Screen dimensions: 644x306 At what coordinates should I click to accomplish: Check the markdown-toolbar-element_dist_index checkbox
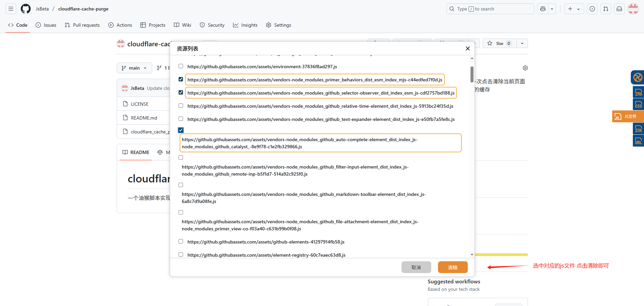pyautogui.click(x=181, y=185)
